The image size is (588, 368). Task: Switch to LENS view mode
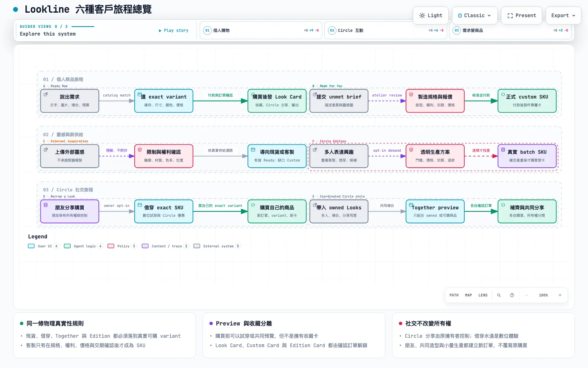tap(483, 295)
